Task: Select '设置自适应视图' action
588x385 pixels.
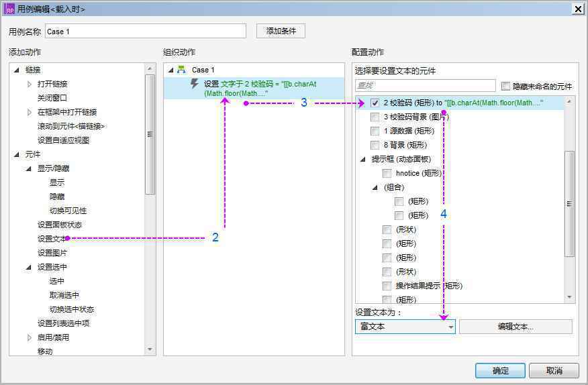Action: click(63, 140)
